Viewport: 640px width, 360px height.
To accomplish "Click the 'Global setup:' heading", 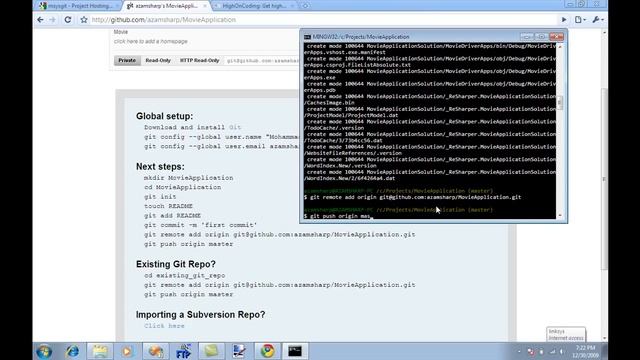I will [164, 116].
